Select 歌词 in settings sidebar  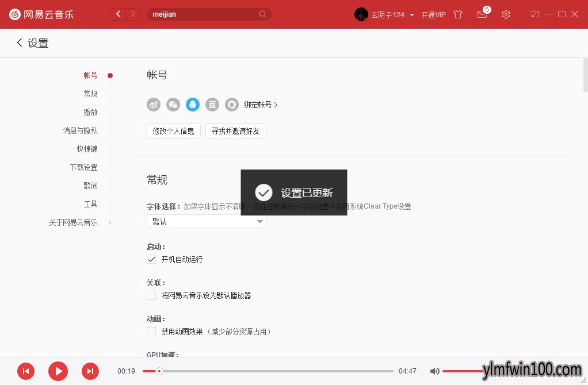(90, 186)
